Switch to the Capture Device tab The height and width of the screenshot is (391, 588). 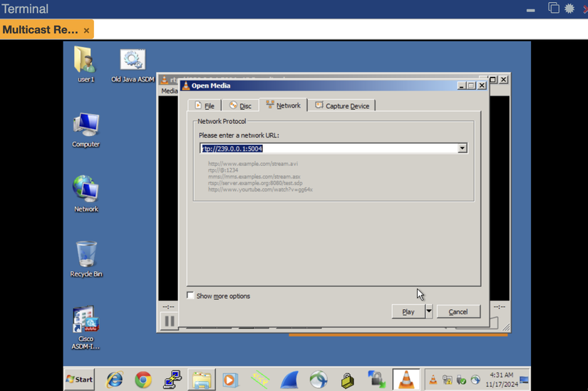click(342, 105)
